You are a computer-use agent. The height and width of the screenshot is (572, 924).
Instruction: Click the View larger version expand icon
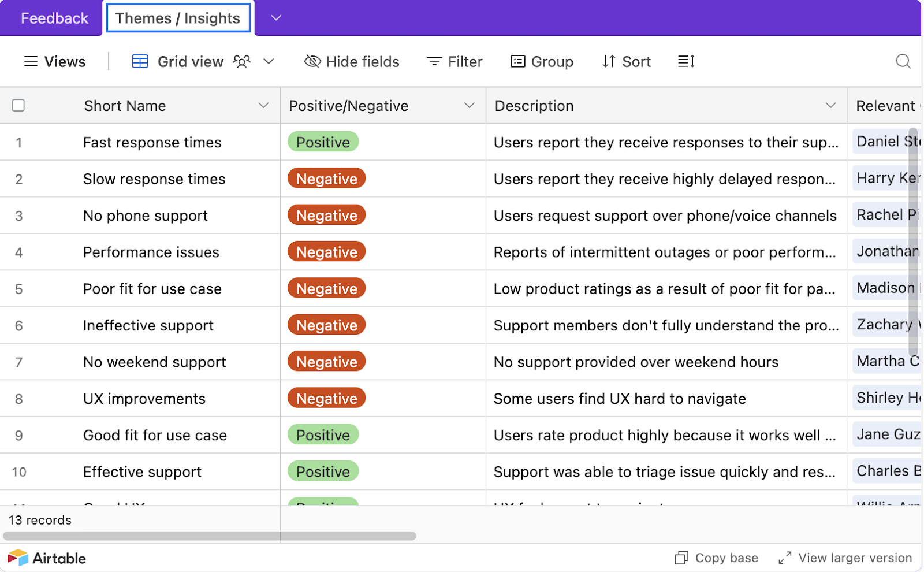coord(784,558)
